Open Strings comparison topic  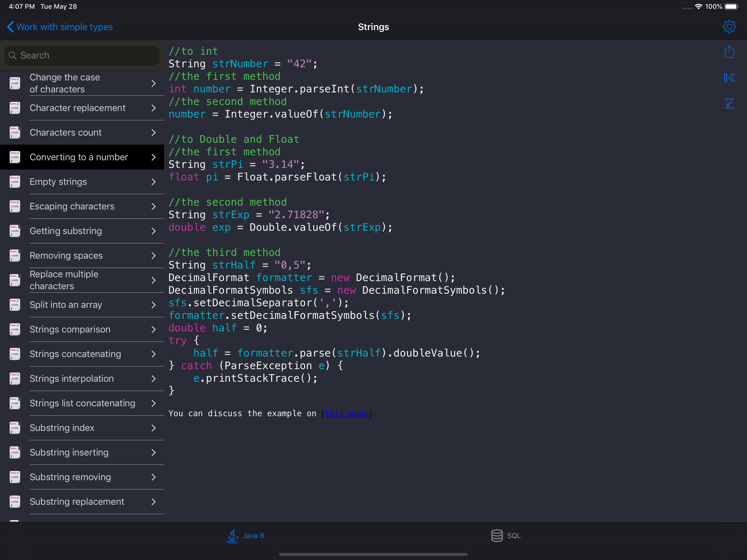pos(70,329)
